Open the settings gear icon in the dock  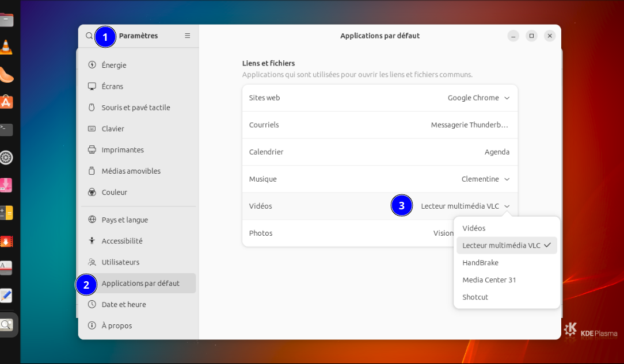6,158
